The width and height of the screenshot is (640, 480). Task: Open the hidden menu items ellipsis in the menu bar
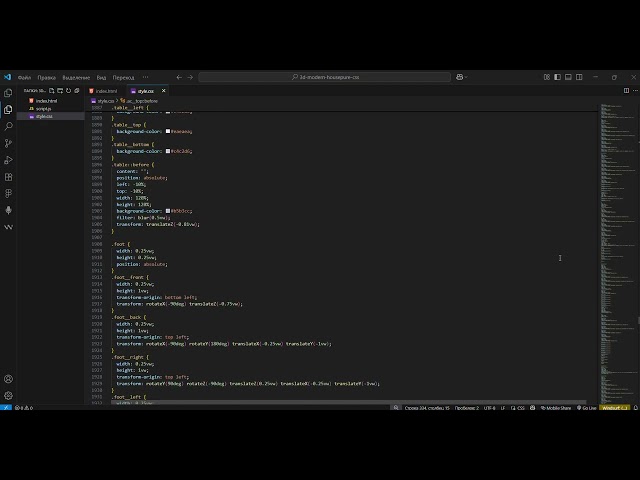145,77
